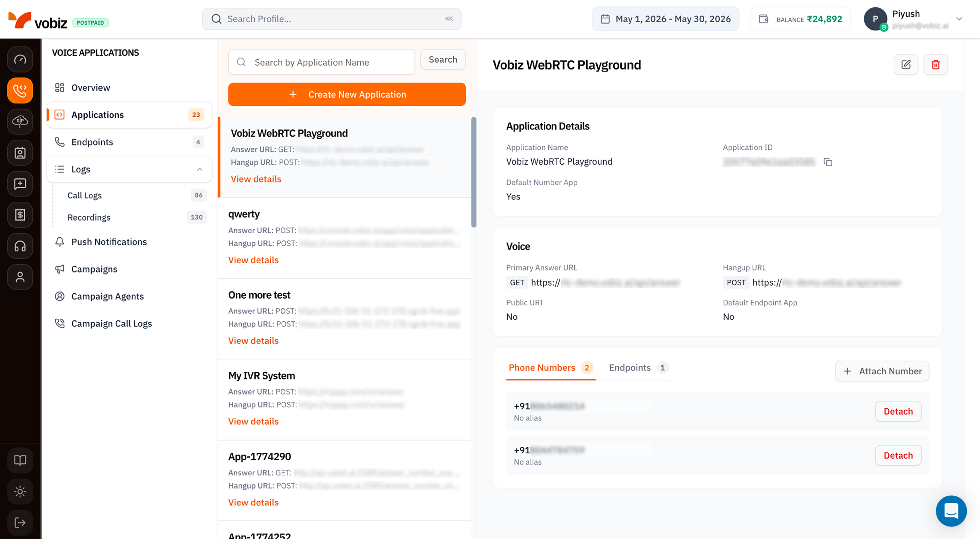
Task: Select the My IVR System title
Action: coord(262,376)
